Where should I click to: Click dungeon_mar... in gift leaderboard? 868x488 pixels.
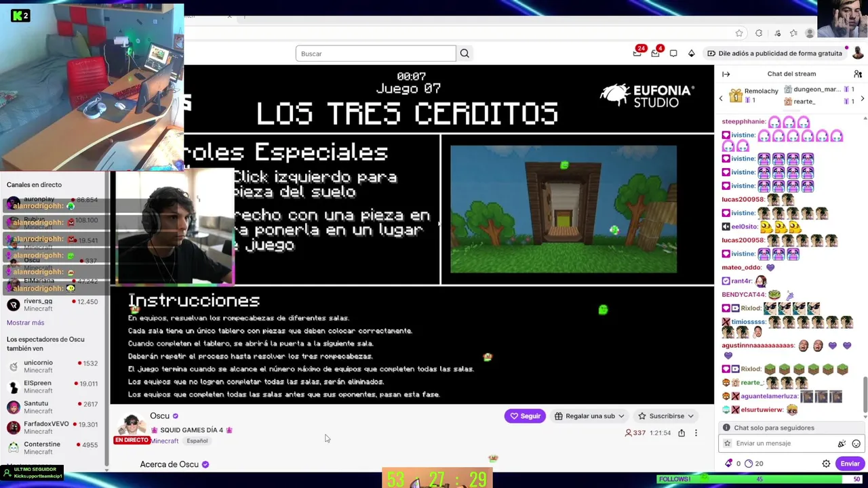[x=817, y=89]
